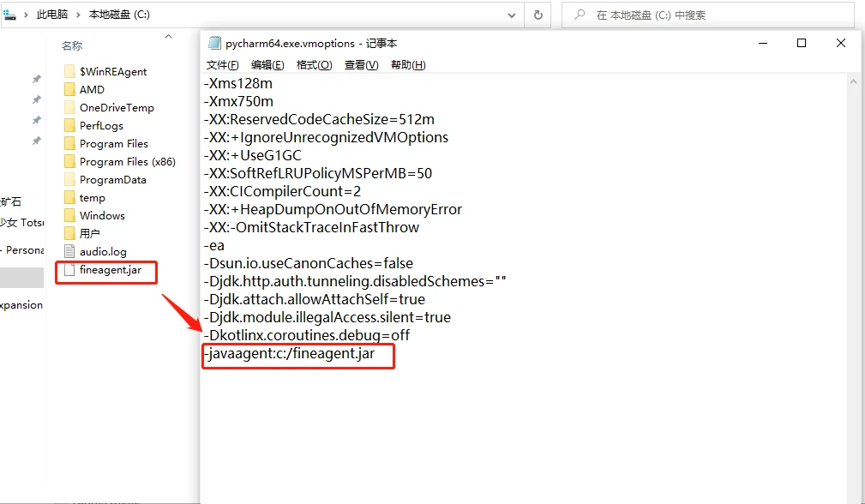Image resolution: width=865 pixels, height=504 pixels.
Task: Open the 格式(O) menu in Notepad
Action: pos(314,65)
